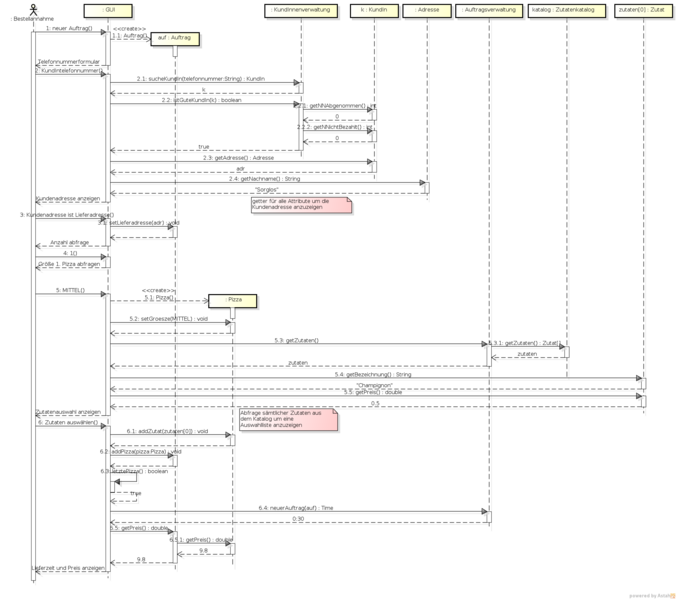Image resolution: width=677 pixels, height=600 pixels.
Task: Click the 'Lieferzeit und Preis anzeigen' return label
Action: (68, 568)
